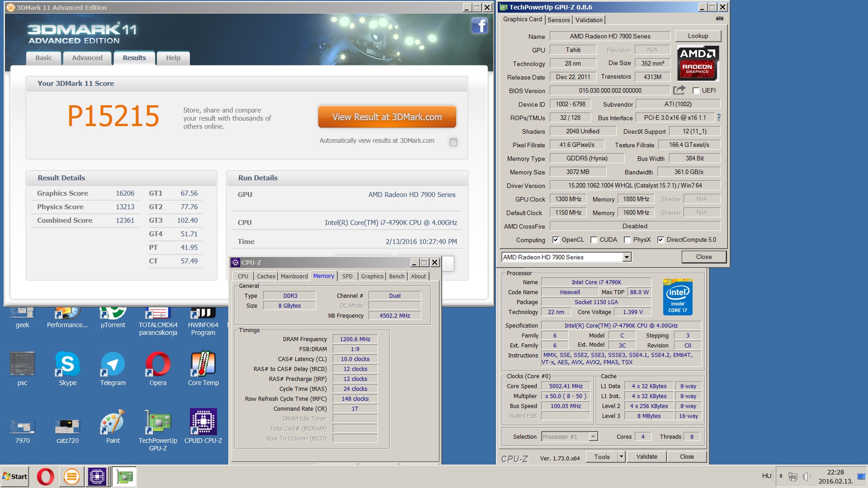Click CPU-Z taskbar button
The width and height of the screenshot is (868, 488).
[x=97, y=476]
